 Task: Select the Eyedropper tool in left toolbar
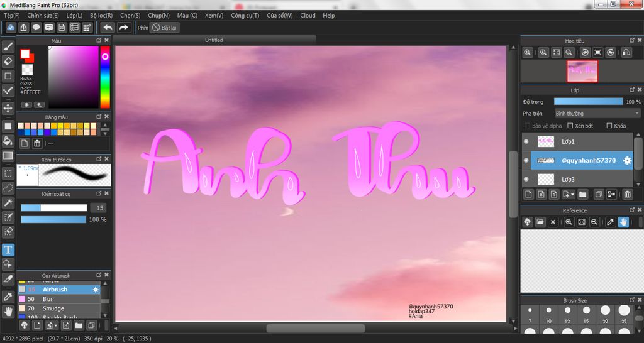pyautogui.click(x=8, y=297)
